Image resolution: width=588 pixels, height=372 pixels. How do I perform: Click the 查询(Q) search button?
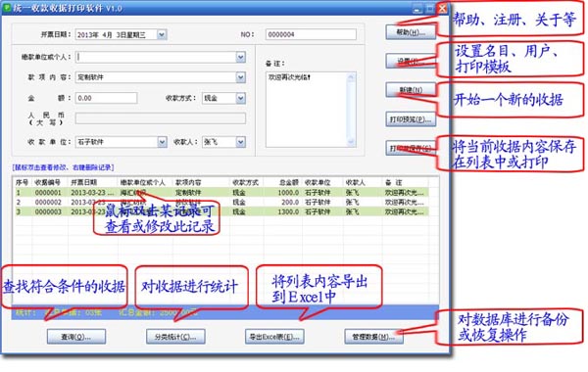tap(76, 337)
